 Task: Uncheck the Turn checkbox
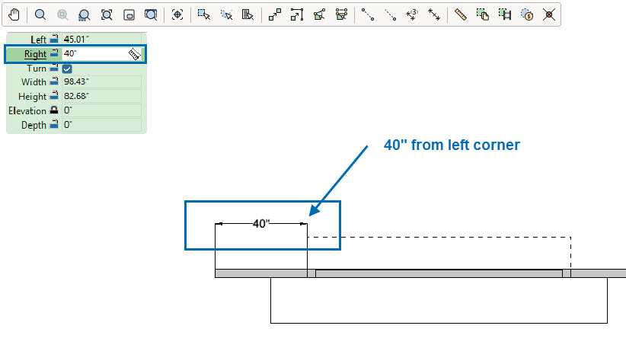click(x=67, y=69)
